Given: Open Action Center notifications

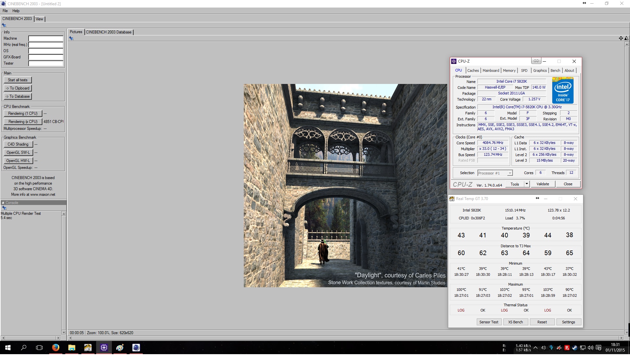Looking at the screenshot, I should point(598,348).
